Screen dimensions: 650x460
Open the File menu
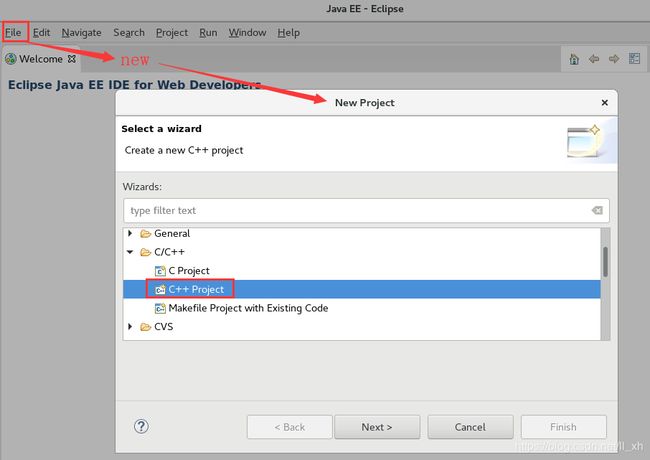13,32
